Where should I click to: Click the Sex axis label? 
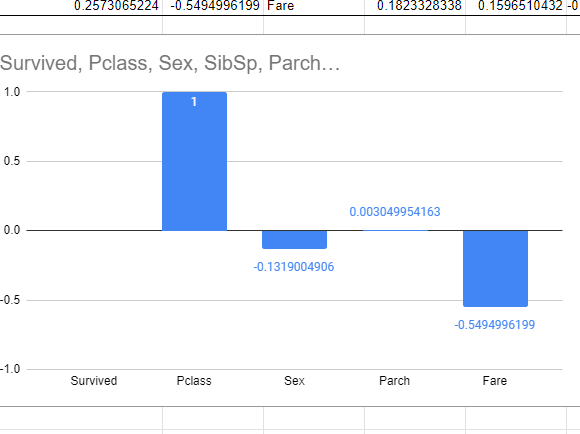[x=294, y=381]
